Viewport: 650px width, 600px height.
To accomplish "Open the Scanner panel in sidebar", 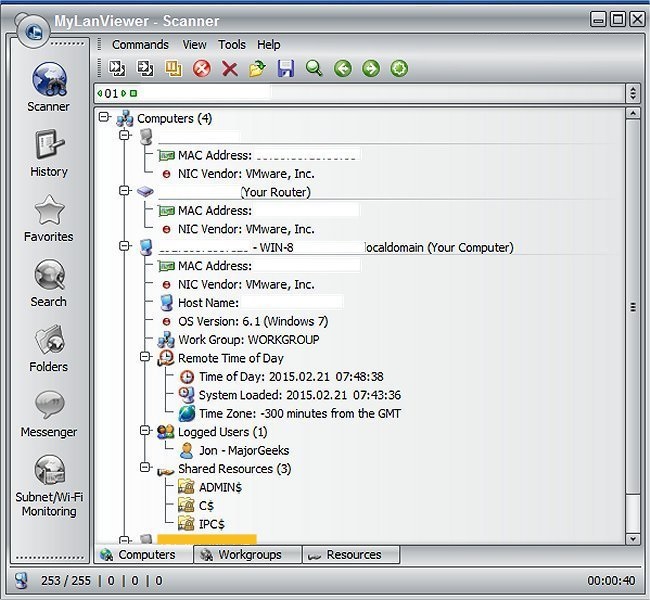I will coord(48,85).
